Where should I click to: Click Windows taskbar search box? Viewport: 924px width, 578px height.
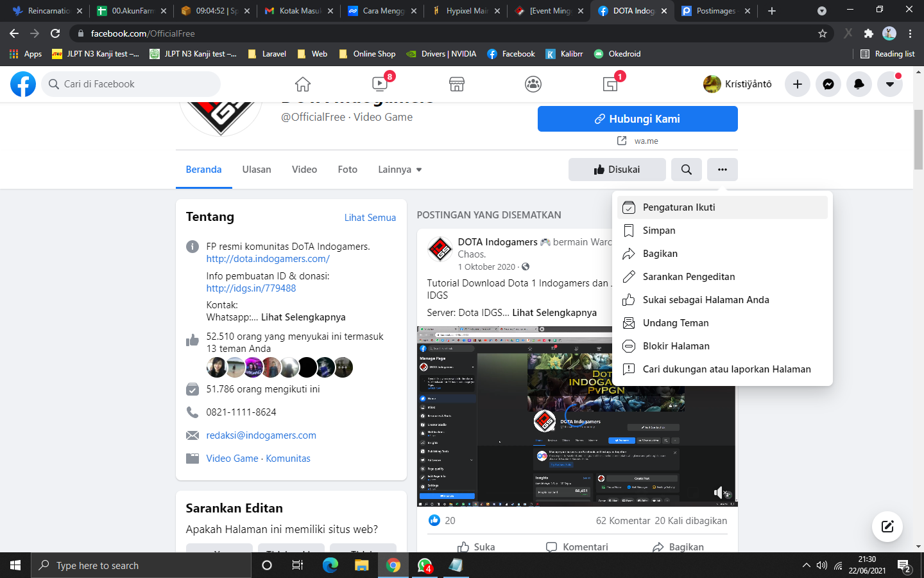(141, 565)
